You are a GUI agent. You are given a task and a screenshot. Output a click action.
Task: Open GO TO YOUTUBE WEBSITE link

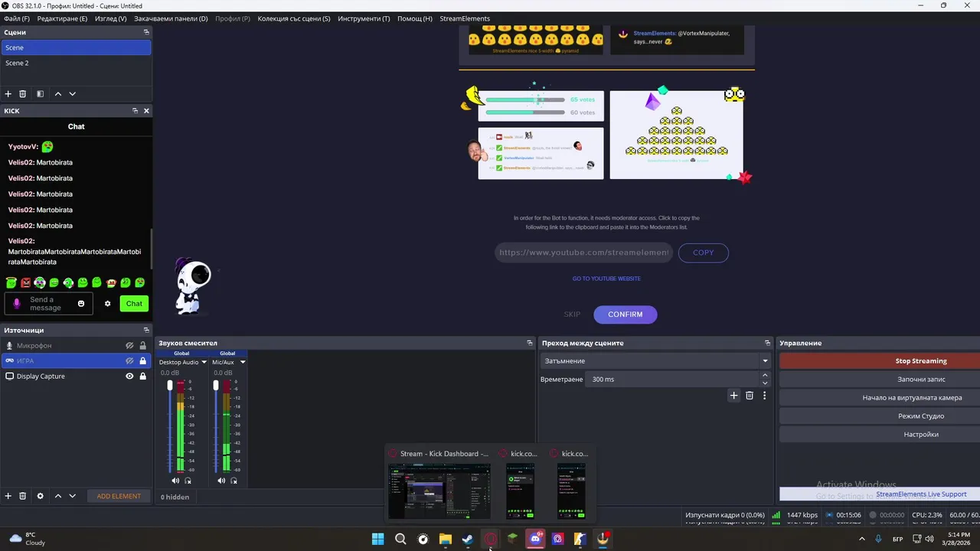pyautogui.click(x=606, y=279)
